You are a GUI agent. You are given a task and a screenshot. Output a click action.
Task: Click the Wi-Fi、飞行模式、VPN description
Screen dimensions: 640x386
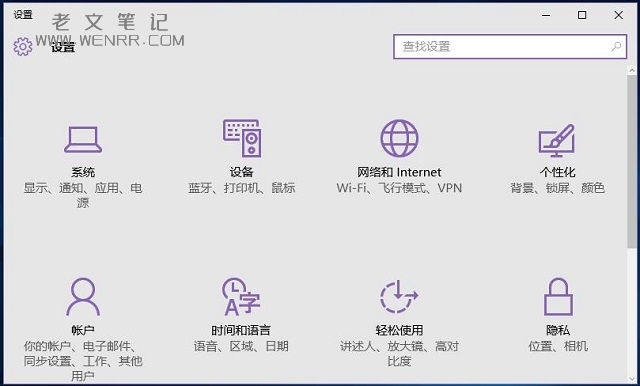coord(399,188)
